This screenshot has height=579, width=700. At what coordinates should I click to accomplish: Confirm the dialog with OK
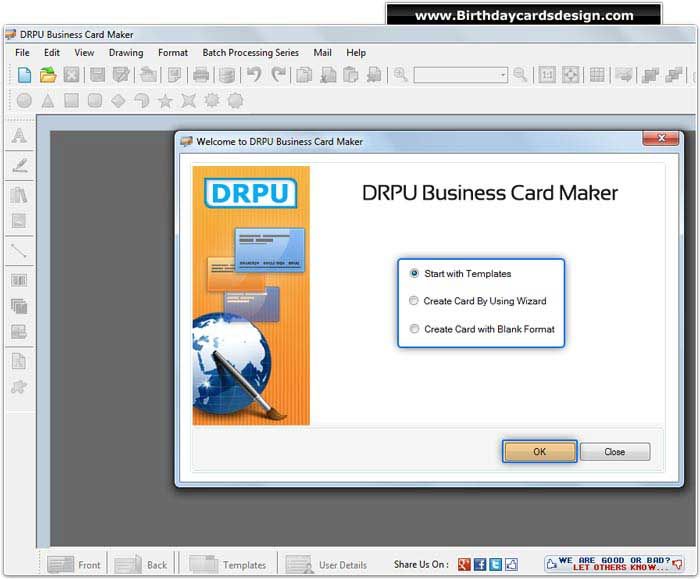(x=539, y=452)
